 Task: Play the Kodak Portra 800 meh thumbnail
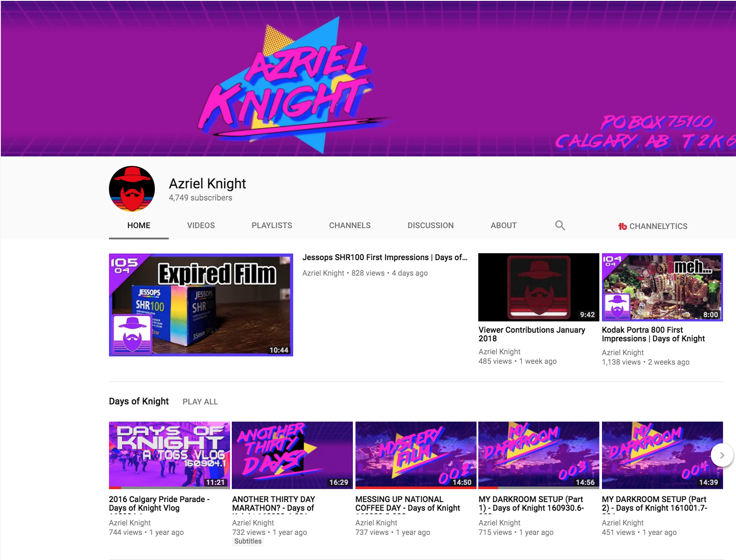coord(662,287)
